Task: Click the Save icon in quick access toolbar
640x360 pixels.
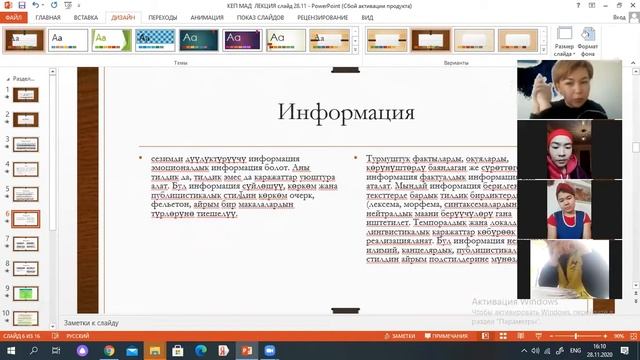Action: 22,5
